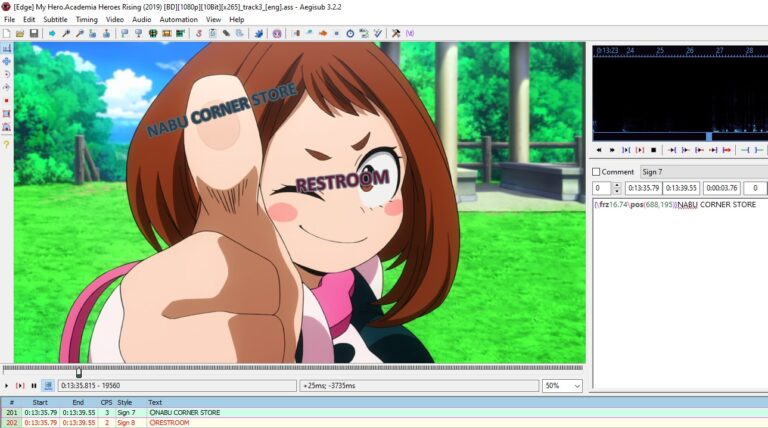Open the Help menu

coord(237,20)
